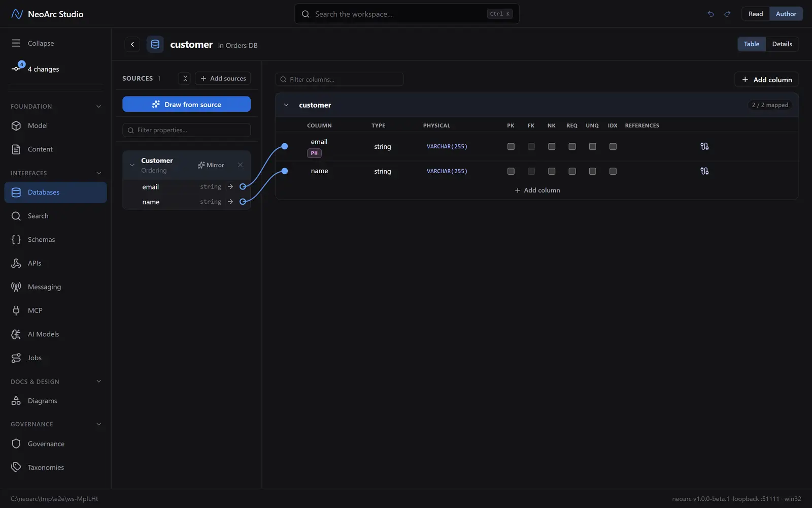This screenshot has height=508, width=812.
Task: Click references icon on name row
Action: tap(704, 171)
